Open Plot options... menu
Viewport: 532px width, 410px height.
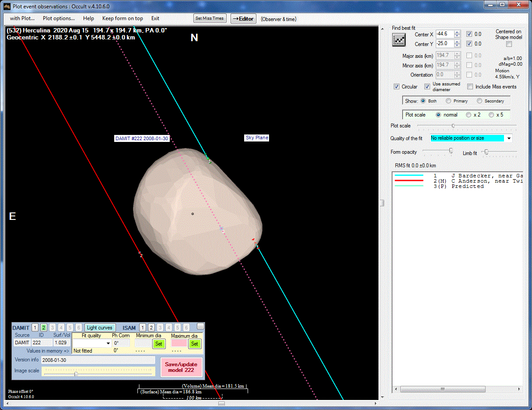point(59,18)
